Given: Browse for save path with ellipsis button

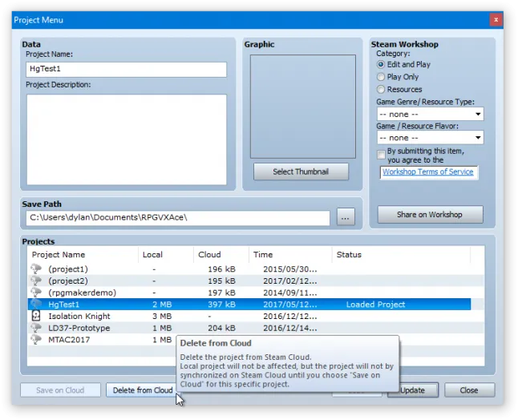Looking at the screenshot, I should [x=345, y=217].
